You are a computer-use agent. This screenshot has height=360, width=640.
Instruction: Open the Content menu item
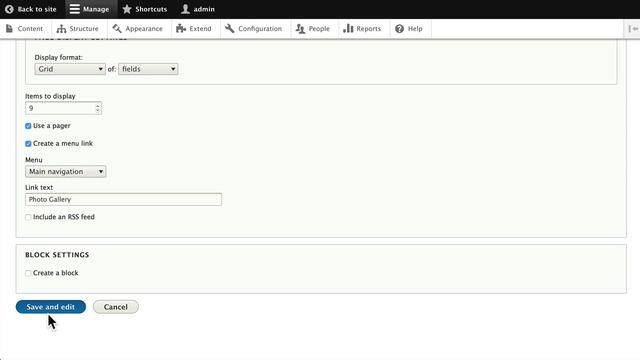(24, 29)
